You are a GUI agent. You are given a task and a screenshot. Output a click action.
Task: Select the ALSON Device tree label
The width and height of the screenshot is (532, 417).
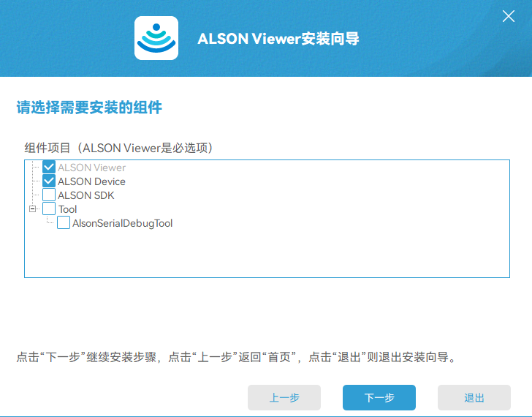[91, 181]
